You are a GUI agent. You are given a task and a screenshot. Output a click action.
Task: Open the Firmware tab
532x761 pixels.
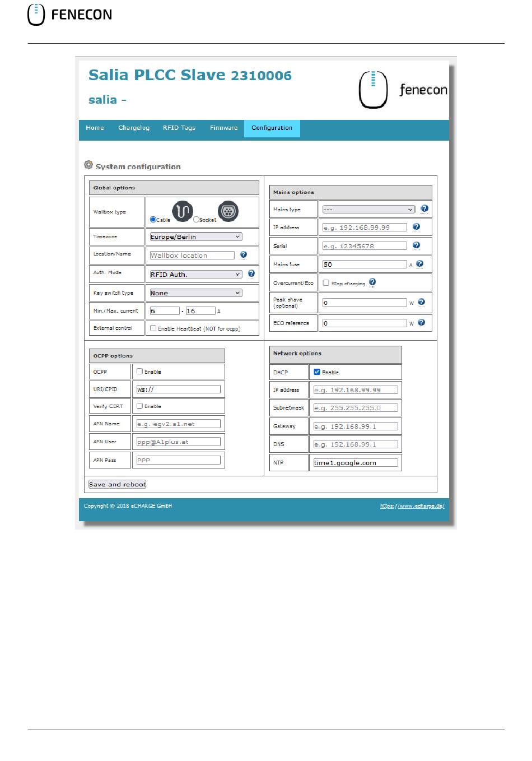click(223, 128)
